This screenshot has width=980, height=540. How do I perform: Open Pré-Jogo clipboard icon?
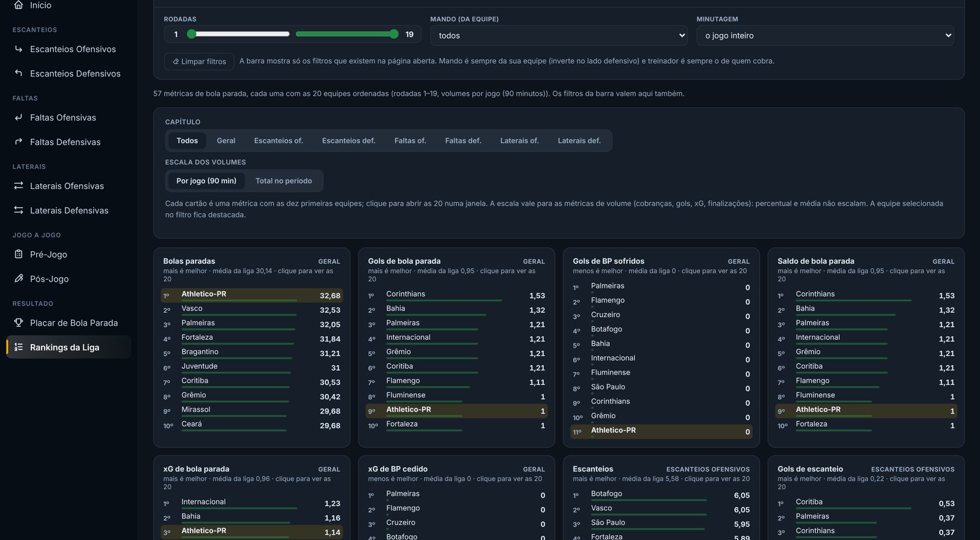pos(18,255)
